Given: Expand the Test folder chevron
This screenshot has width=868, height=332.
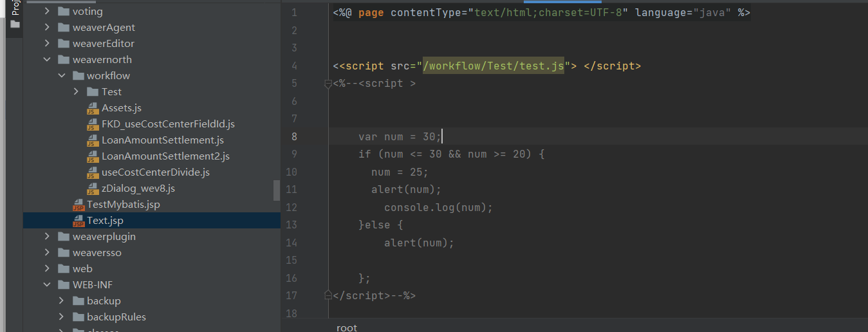Looking at the screenshot, I should [76, 92].
